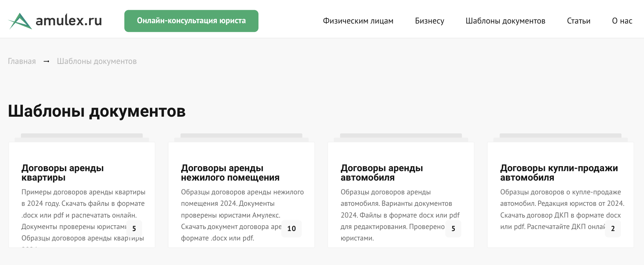Click the Шаблоны документов breadcrumb
Image resolution: width=644 pixels, height=265 pixels.
pyautogui.click(x=97, y=61)
